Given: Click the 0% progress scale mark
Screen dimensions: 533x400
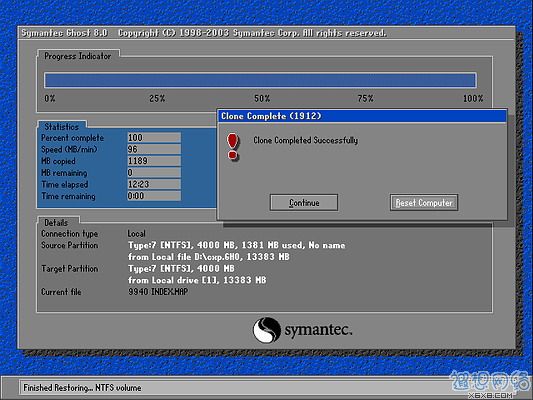Looking at the screenshot, I should pos(50,99).
